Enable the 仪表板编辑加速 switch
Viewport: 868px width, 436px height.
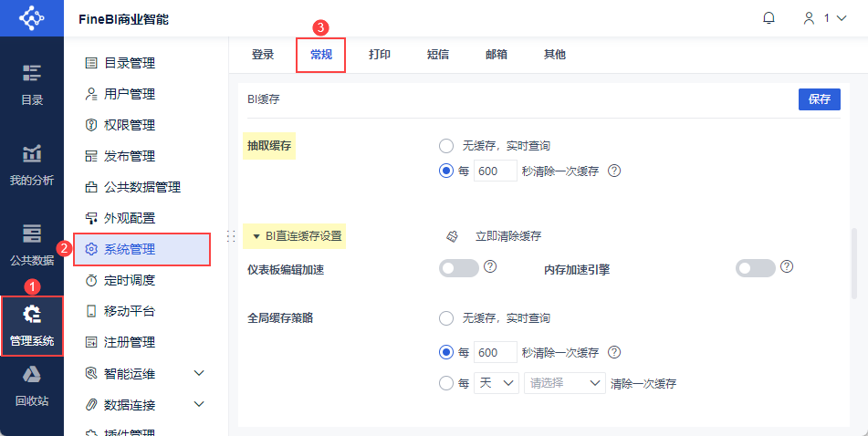459,268
